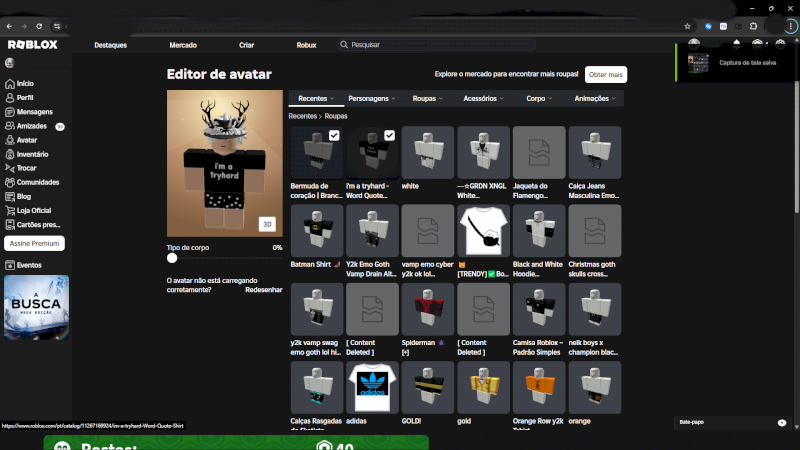Click the white-purple browser extension icon

(x=723, y=26)
